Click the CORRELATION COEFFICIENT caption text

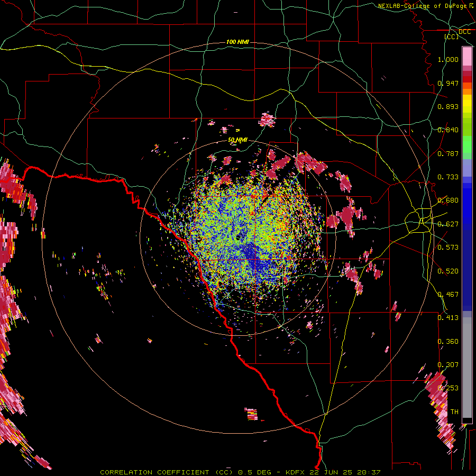coord(154,472)
